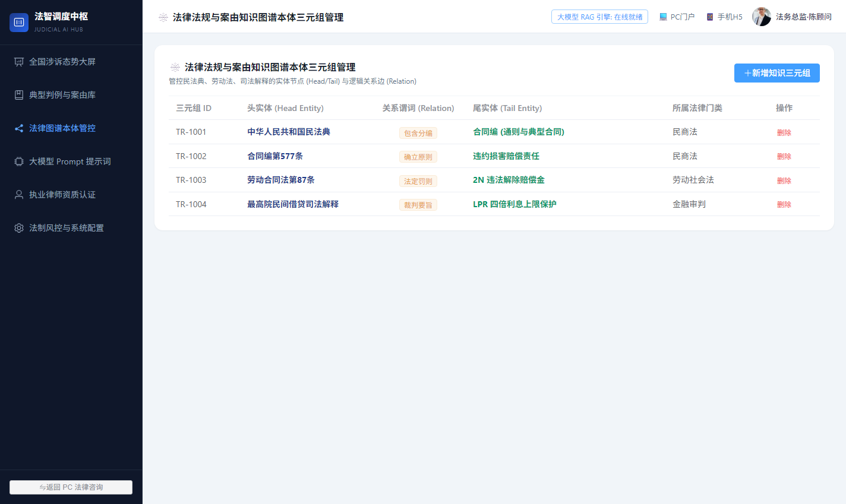This screenshot has height=504, width=846.
Task: Click the header knowledge-graph icon beside the title
Action: click(163, 18)
